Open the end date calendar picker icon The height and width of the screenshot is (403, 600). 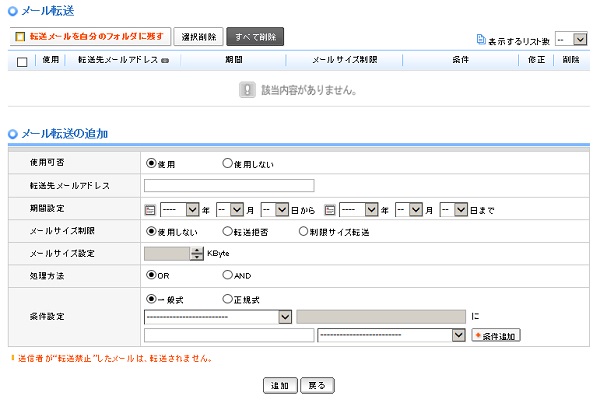point(329,210)
